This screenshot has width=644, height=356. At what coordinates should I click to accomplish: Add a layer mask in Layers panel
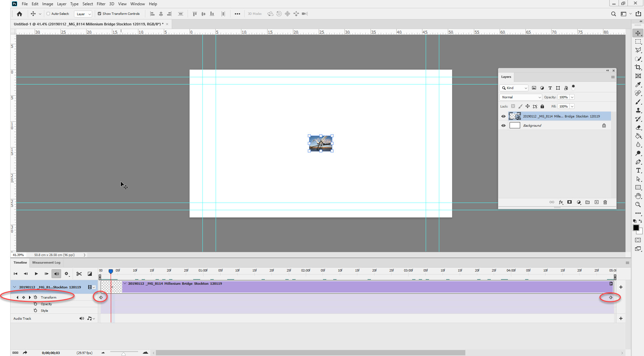click(x=570, y=202)
